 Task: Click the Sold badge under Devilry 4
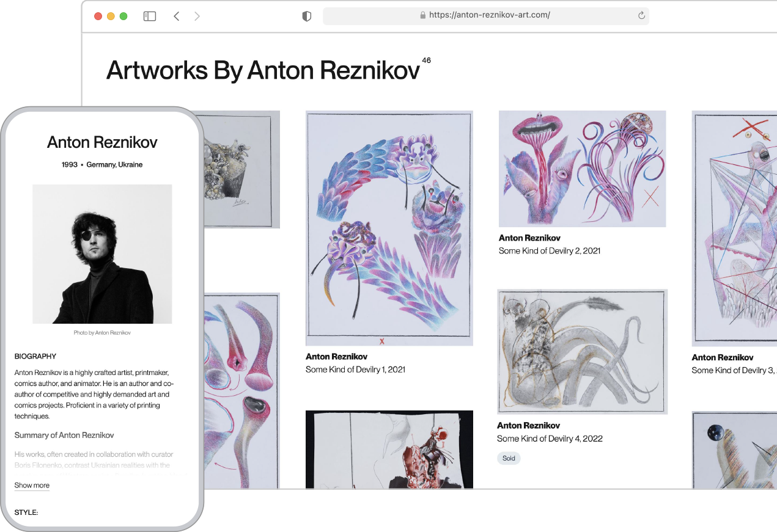pyautogui.click(x=509, y=458)
